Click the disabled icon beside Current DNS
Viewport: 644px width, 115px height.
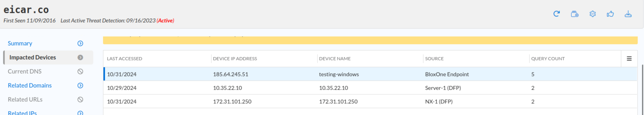80,72
